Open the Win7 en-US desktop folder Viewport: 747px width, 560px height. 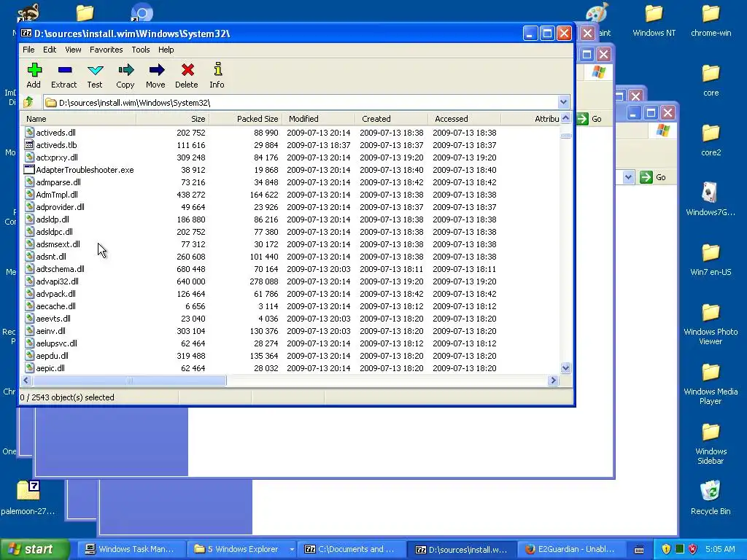click(711, 252)
